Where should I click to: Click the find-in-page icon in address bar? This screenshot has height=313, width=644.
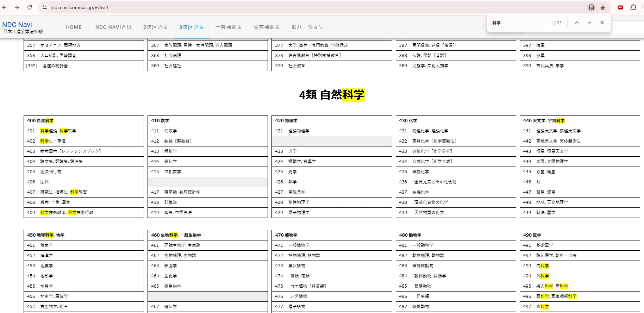click(x=592, y=7)
